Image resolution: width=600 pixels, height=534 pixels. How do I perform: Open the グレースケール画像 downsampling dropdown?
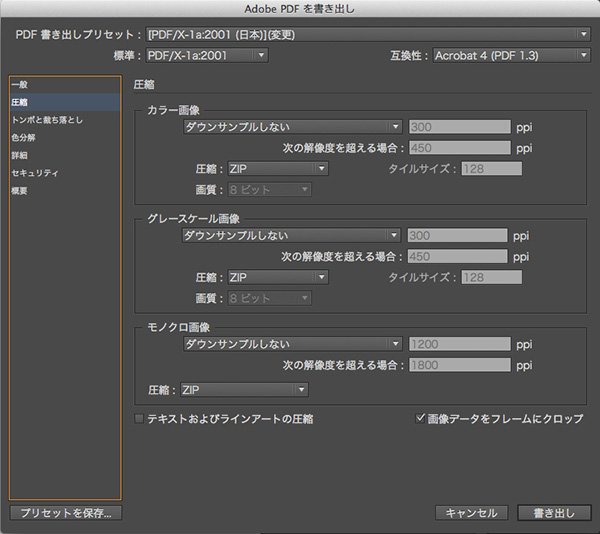point(291,235)
